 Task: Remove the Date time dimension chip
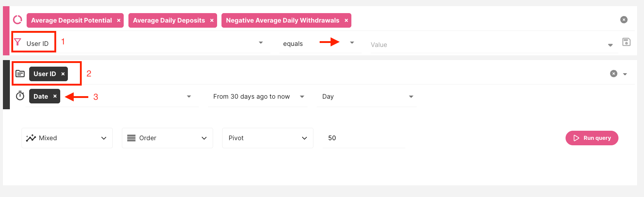(x=55, y=96)
